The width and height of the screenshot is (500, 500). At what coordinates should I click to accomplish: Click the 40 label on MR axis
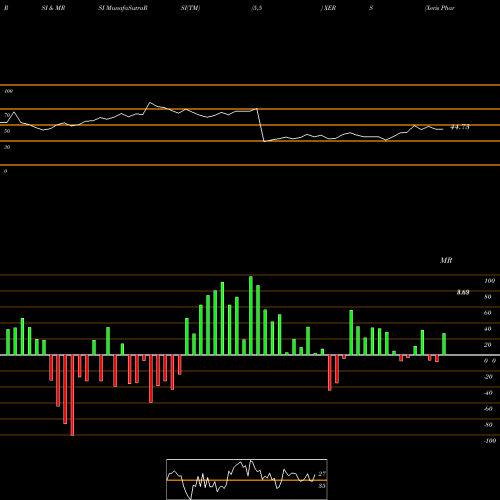(x=488, y=329)
